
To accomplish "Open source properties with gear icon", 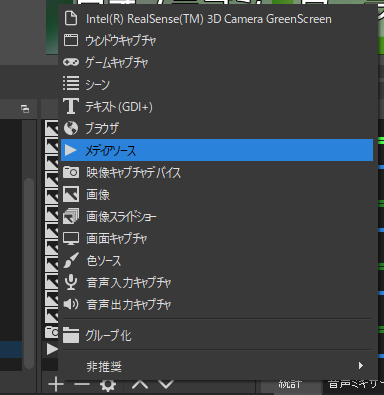I will coord(108,385).
